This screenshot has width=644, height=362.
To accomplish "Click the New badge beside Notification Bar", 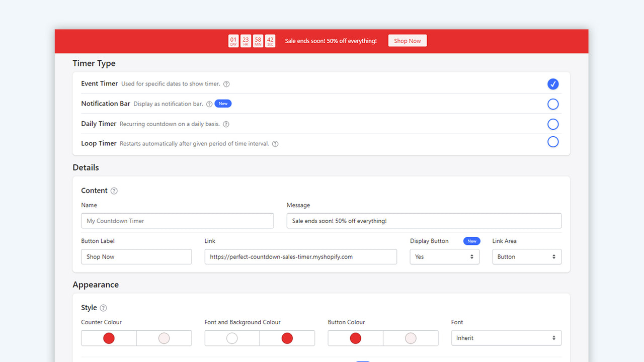I will pos(223,104).
